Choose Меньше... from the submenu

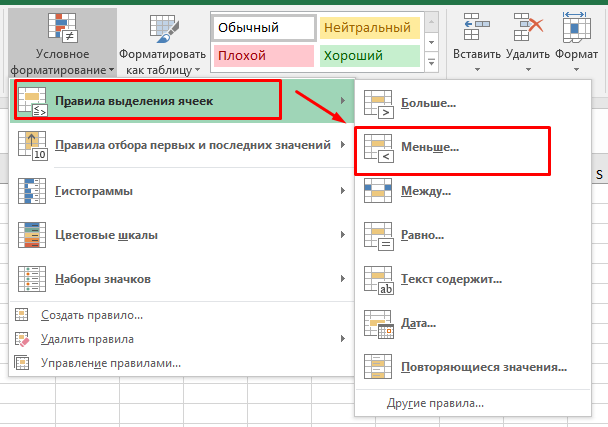tap(473, 147)
